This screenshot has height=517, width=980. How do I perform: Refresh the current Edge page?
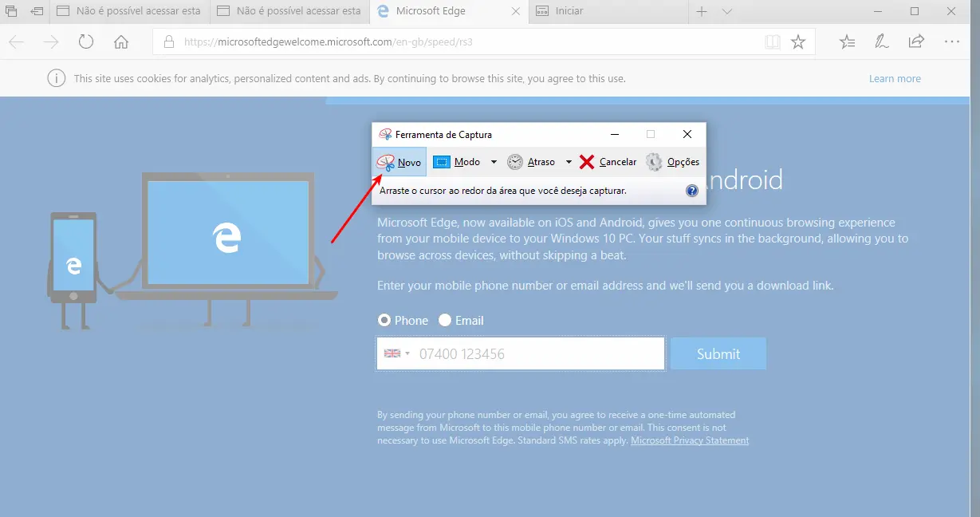click(86, 42)
